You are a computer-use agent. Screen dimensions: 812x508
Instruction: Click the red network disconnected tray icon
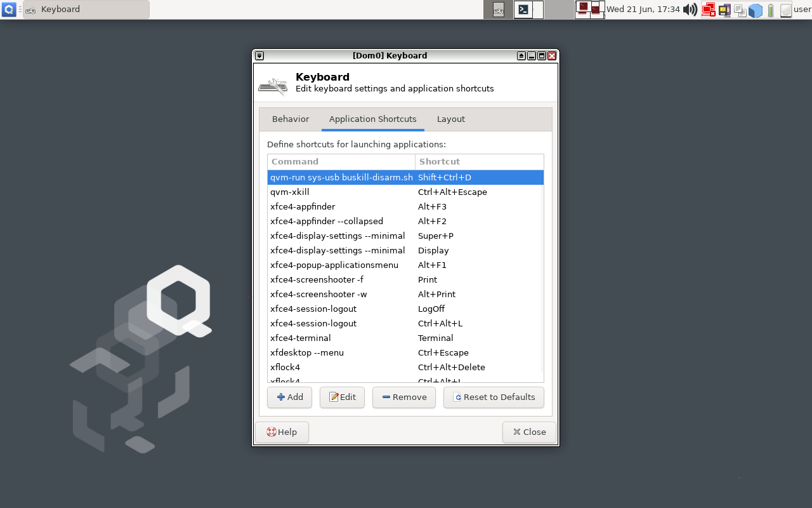(x=708, y=10)
